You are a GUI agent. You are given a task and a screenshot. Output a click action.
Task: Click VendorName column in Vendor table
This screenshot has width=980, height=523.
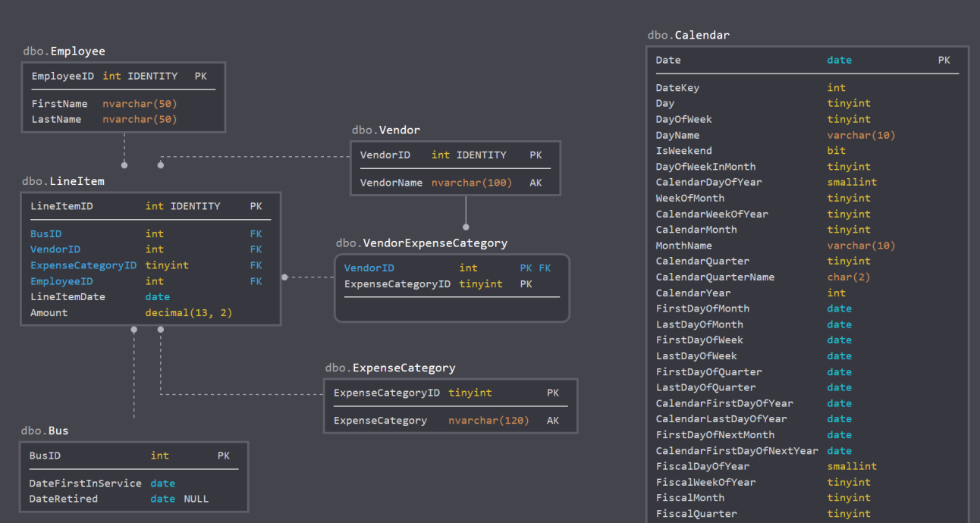coord(391,183)
